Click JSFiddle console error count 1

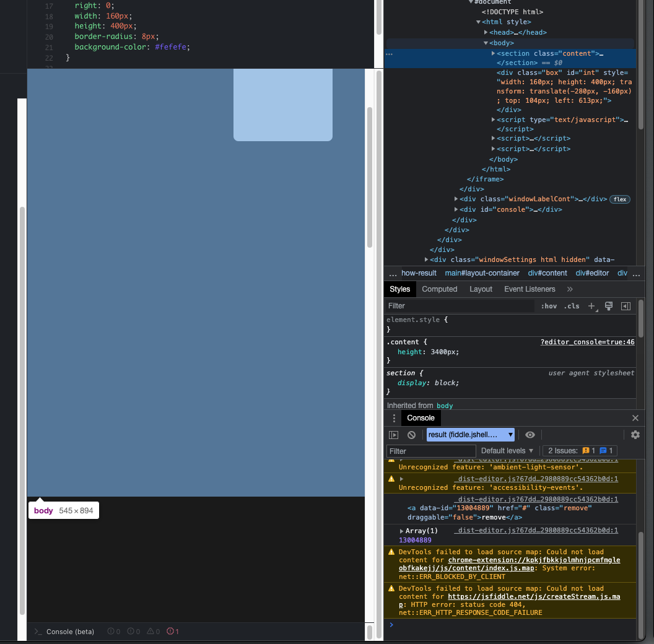point(173,632)
